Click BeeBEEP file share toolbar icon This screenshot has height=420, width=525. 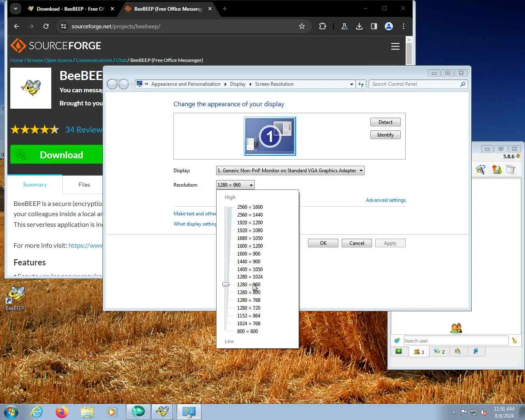497,169
